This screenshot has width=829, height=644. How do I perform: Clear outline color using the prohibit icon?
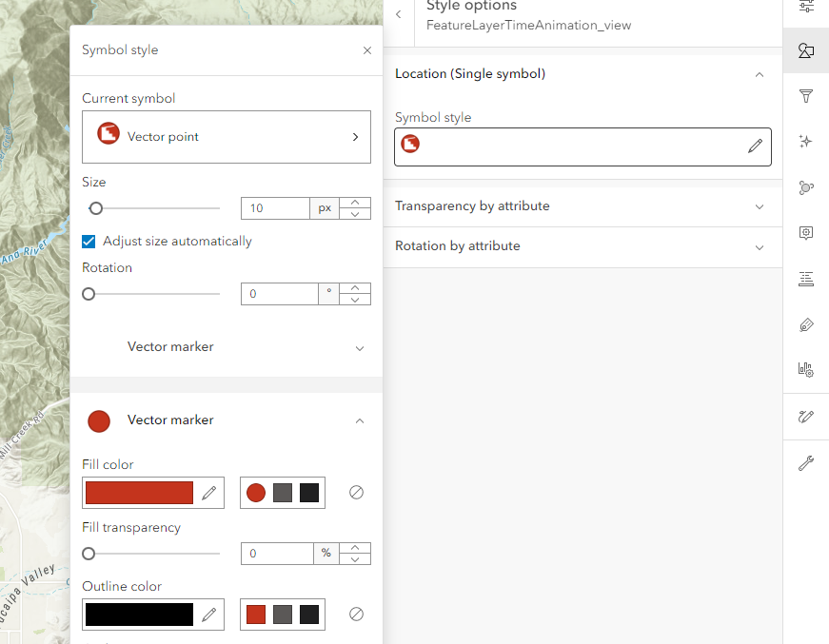356,615
